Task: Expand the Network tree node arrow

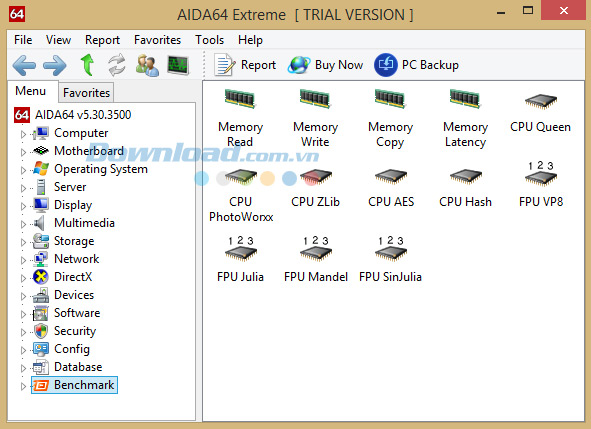Action: click(23, 260)
